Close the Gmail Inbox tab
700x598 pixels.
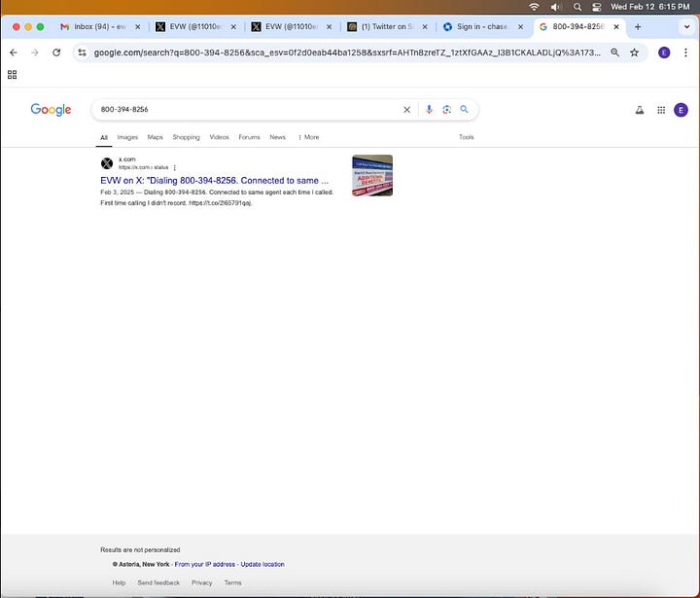click(137, 27)
